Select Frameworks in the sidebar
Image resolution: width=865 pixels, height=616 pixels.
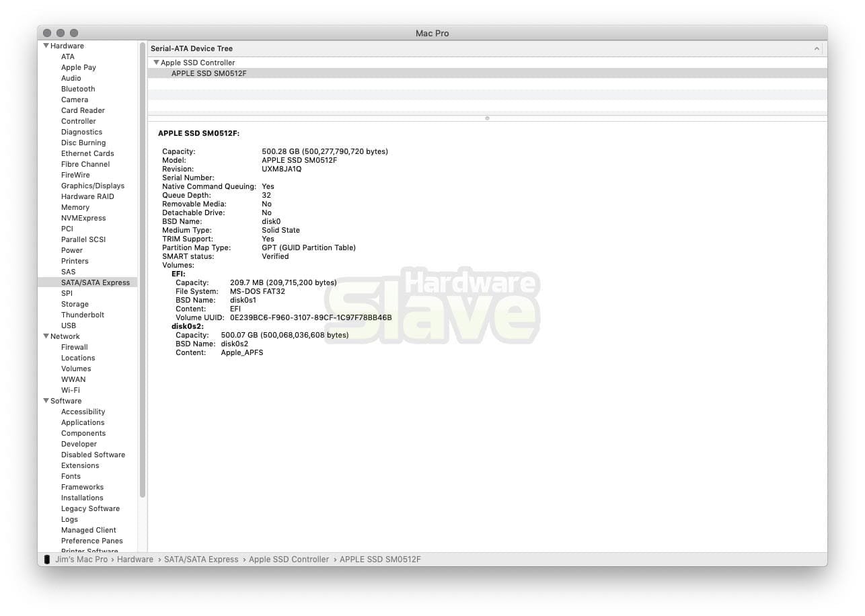coord(82,487)
